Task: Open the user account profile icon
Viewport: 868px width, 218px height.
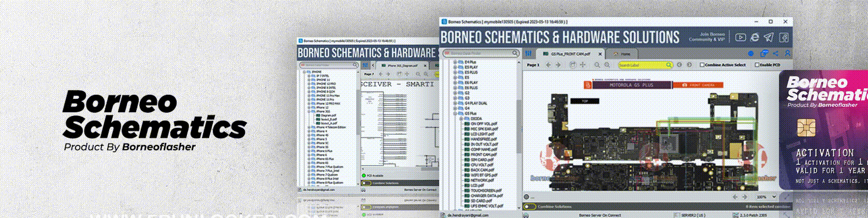Action: (787, 53)
